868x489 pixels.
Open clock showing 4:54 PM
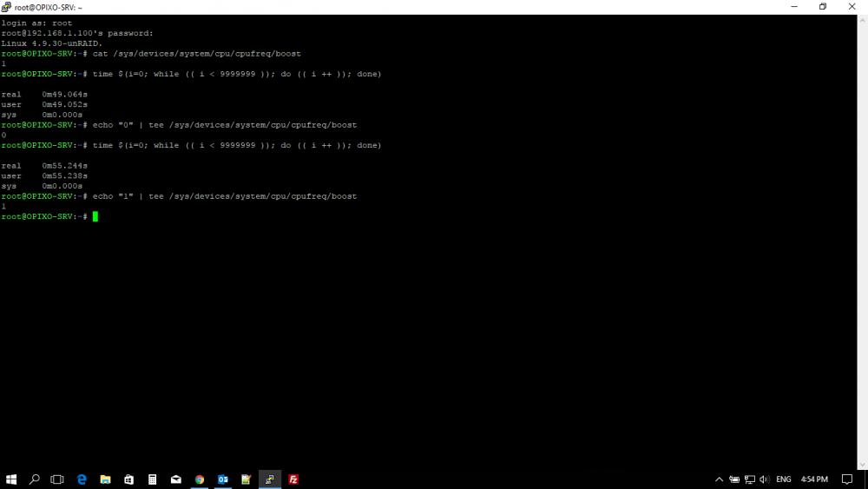point(814,479)
